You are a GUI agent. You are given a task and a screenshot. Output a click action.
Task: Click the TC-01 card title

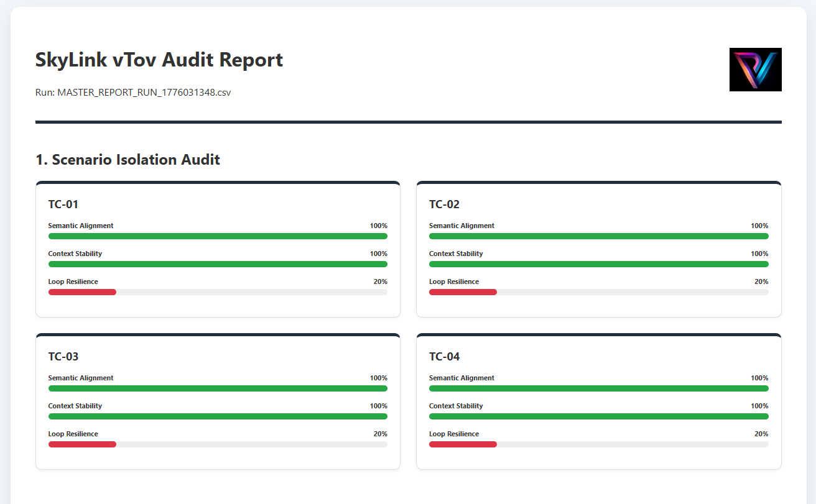coord(63,204)
